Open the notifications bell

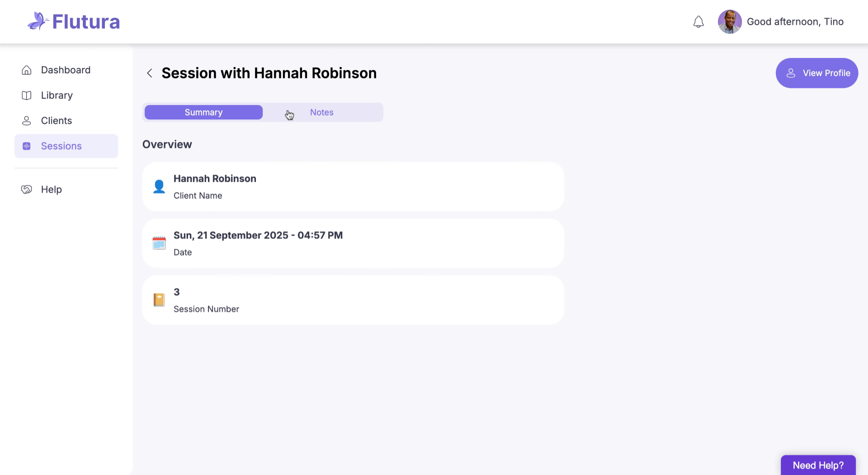coord(698,22)
